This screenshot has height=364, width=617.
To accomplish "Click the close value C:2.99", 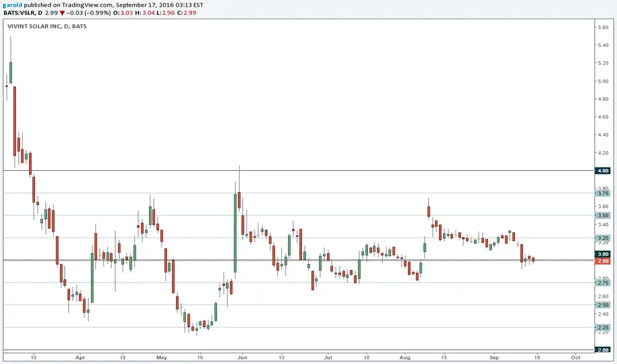I will click(187, 13).
